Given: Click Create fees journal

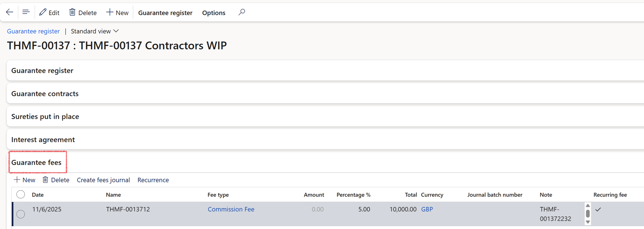Looking at the screenshot, I should pos(103,180).
